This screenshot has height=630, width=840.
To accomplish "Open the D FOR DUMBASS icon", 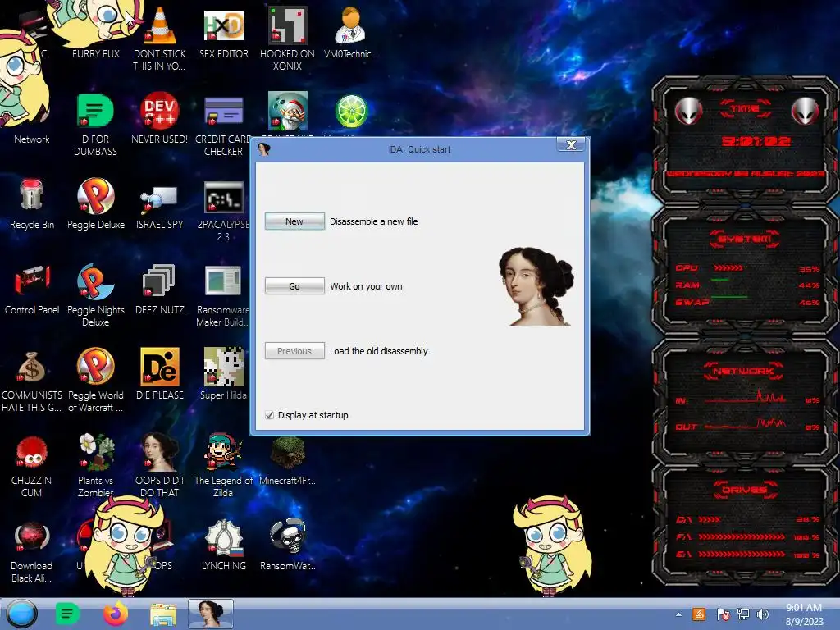I will pos(95,125).
